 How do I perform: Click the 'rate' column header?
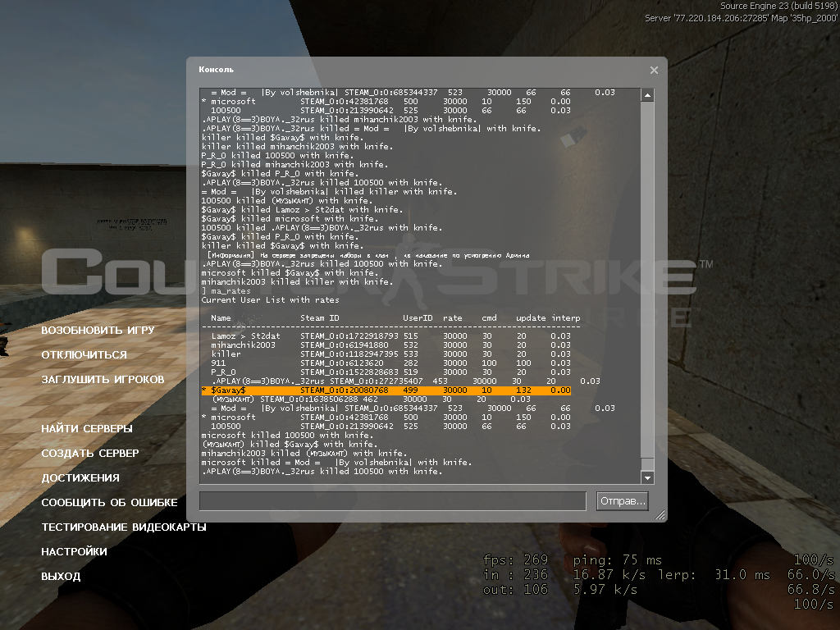click(x=453, y=318)
